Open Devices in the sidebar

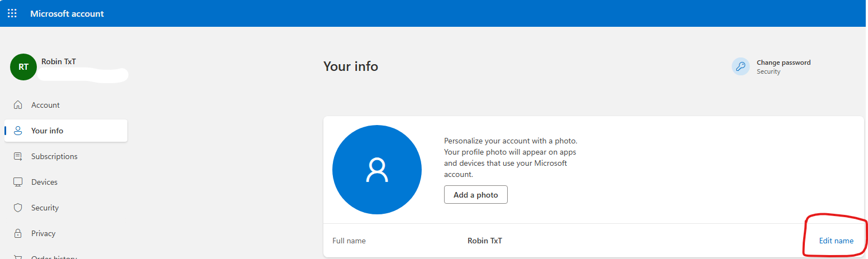66,182
